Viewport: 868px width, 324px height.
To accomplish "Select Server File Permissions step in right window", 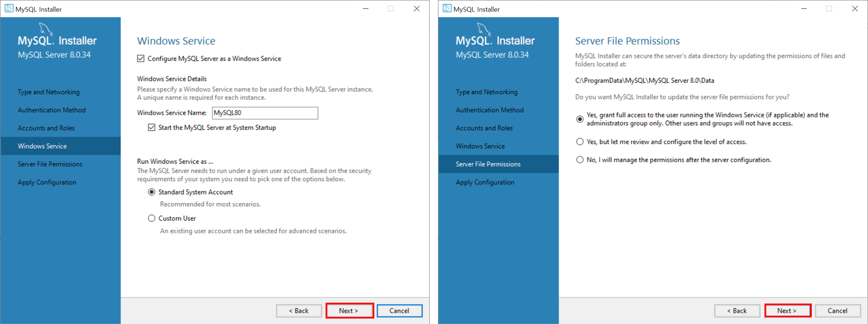I will coord(499,164).
